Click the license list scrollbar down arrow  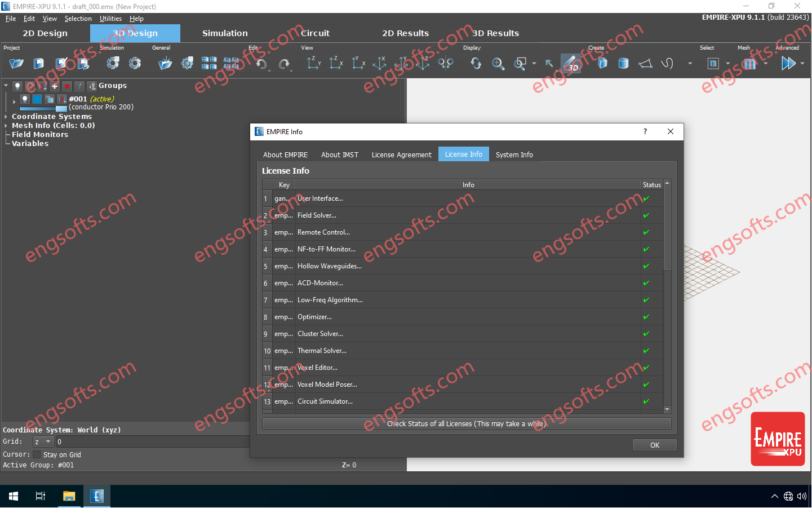667,410
